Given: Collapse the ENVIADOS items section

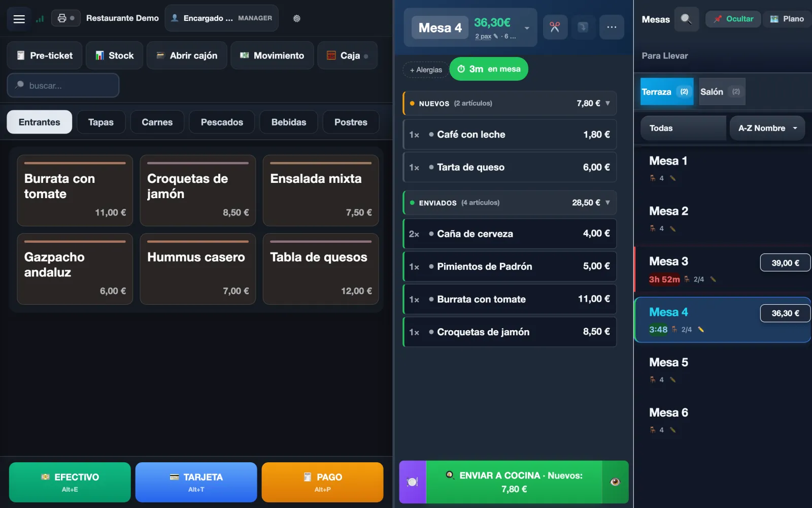Looking at the screenshot, I should click(x=510, y=203).
